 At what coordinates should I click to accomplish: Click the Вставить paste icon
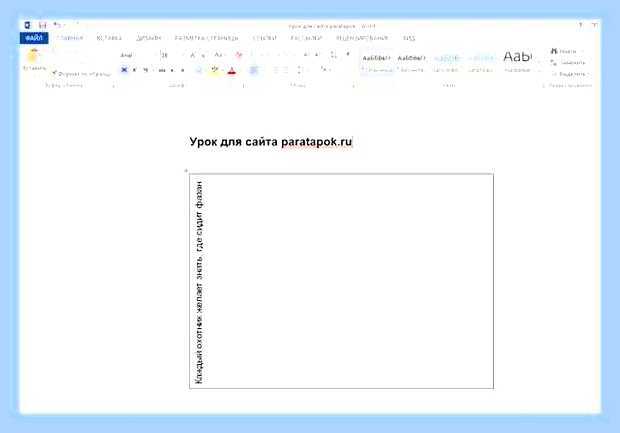tap(34, 57)
